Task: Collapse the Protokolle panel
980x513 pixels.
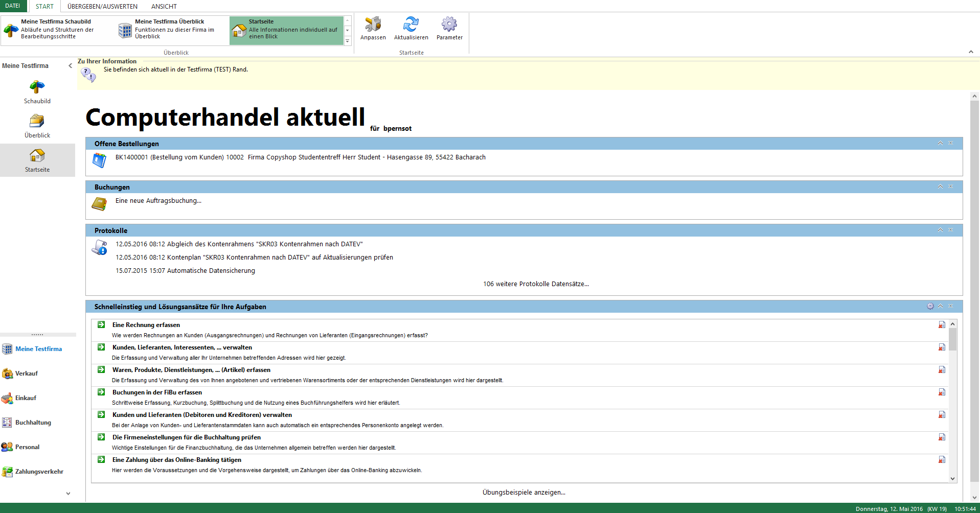Action: [x=940, y=230]
